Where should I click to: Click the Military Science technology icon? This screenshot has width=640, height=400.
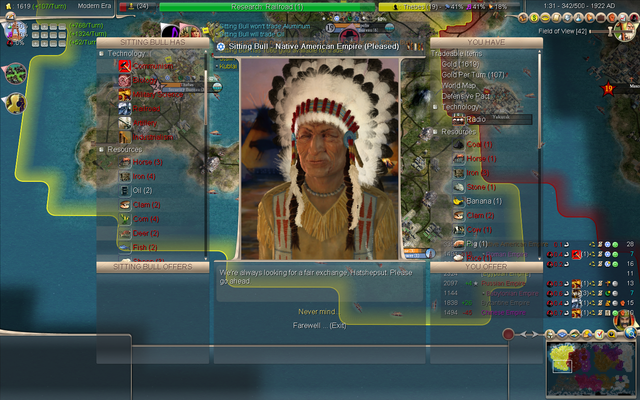point(124,94)
